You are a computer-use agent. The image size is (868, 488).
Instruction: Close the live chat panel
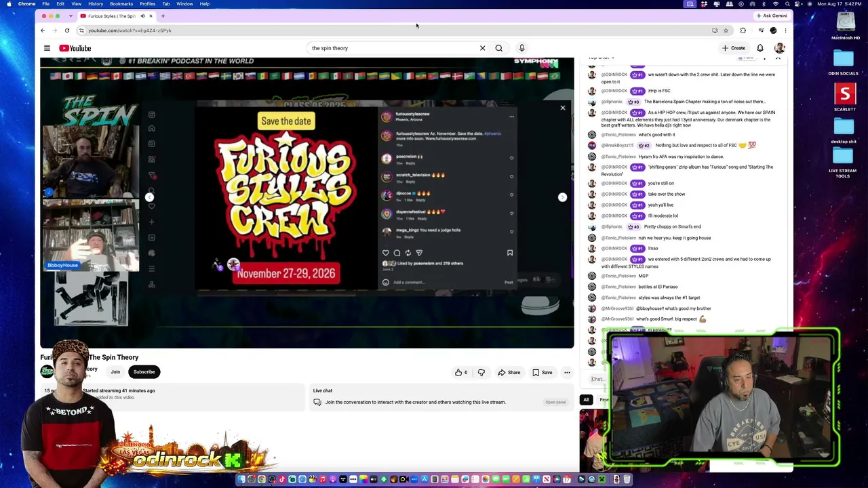coord(778,58)
